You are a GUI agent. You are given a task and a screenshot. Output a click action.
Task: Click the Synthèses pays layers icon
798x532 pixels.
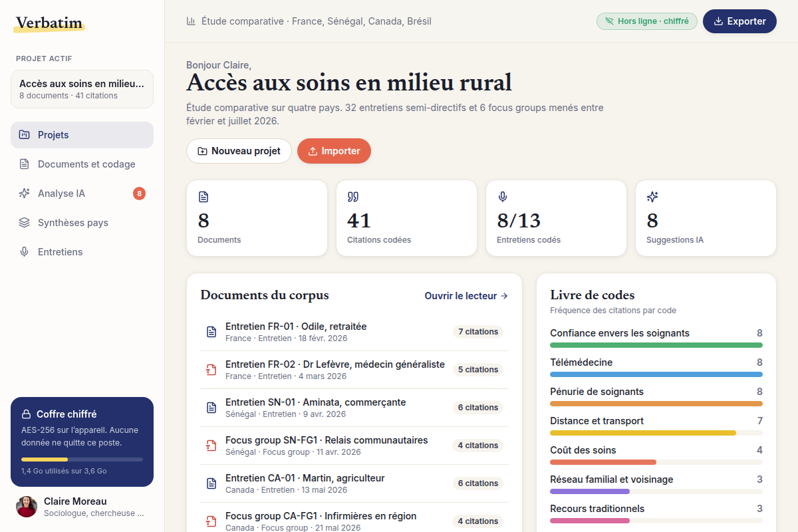25,223
